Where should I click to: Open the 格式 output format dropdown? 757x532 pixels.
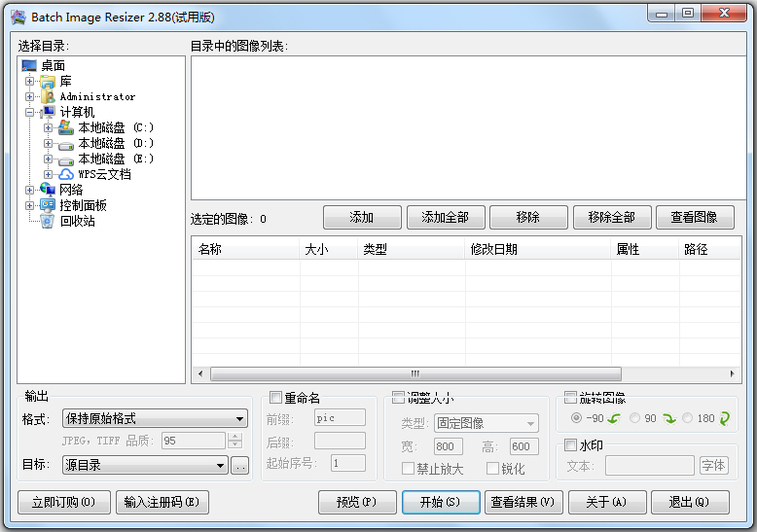155,418
